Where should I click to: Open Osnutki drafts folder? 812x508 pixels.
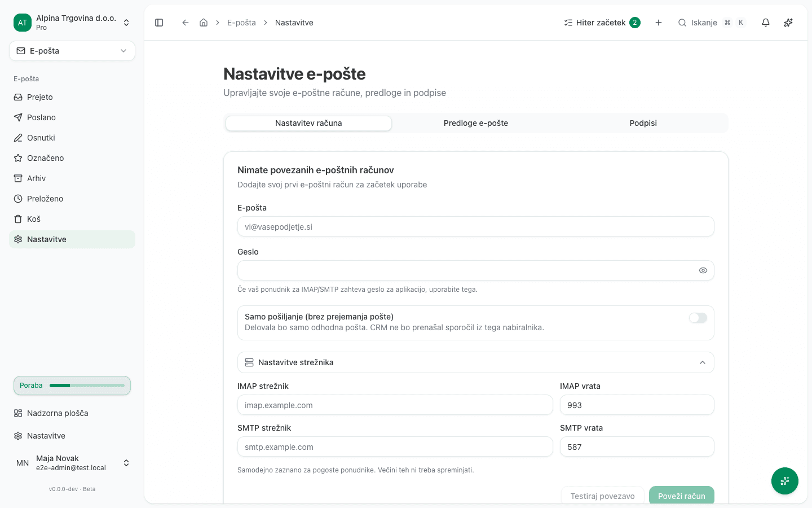click(72, 138)
